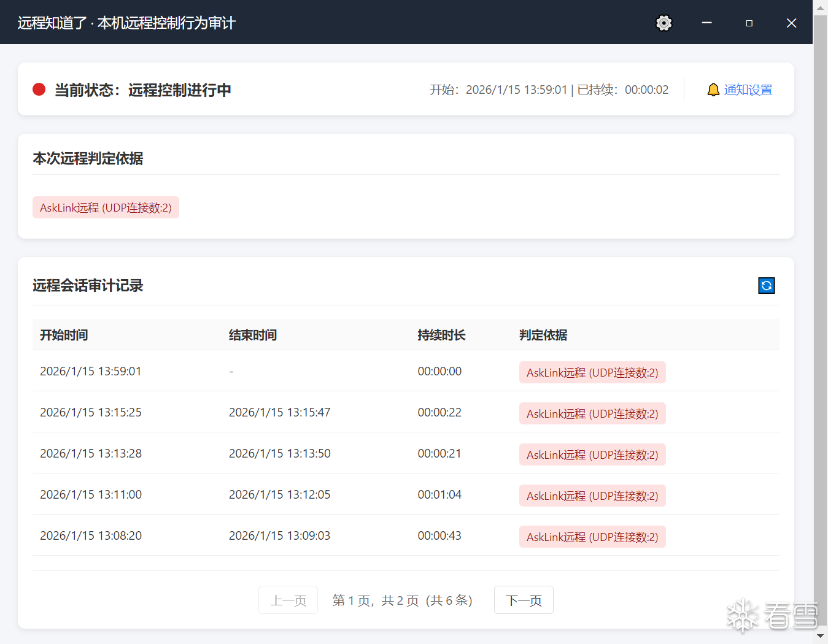Click duration 00:00:21
The image size is (828, 644).
439,453
